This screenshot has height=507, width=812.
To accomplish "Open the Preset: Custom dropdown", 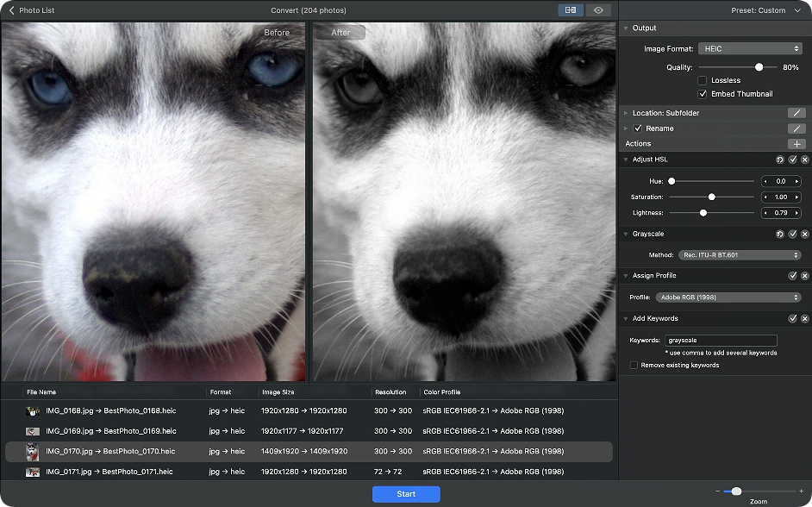I will pyautogui.click(x=766, y=10).
